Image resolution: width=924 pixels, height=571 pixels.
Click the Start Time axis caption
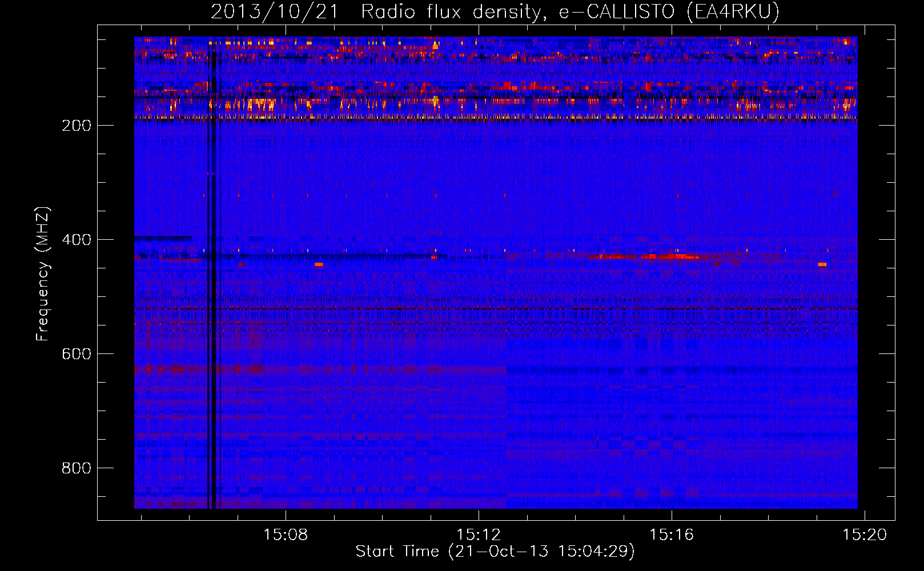tap(495, 552)
